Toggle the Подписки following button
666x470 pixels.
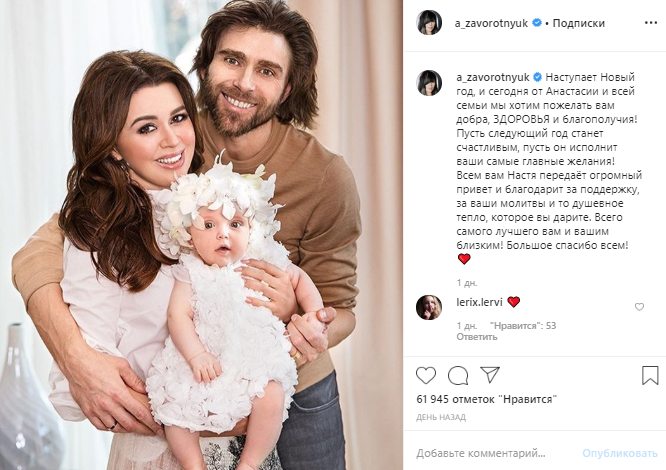(x=579, y=23)
